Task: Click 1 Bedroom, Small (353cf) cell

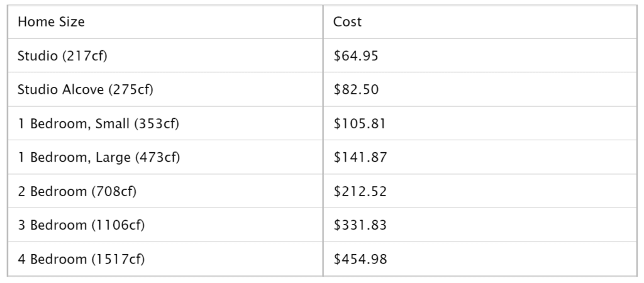Action: (165, 123)
